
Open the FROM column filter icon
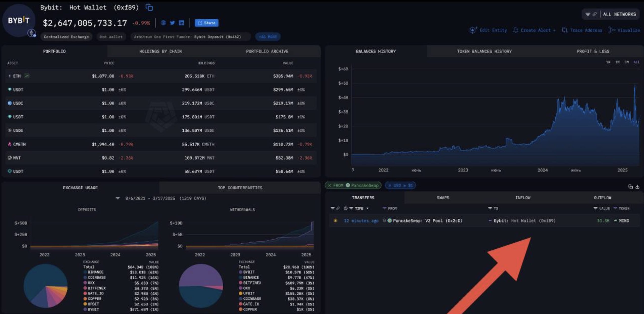pyautogui.click(x=384, y=208)
